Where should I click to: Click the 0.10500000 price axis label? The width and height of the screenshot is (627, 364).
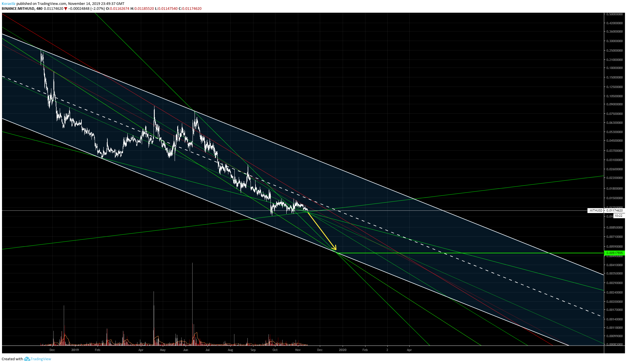tap(615, 96)
